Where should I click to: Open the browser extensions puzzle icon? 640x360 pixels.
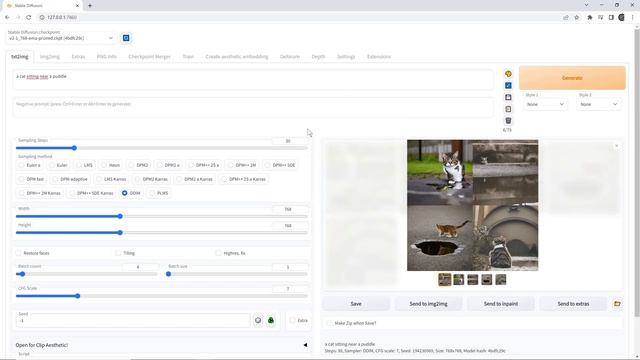(x=590, y=17)
